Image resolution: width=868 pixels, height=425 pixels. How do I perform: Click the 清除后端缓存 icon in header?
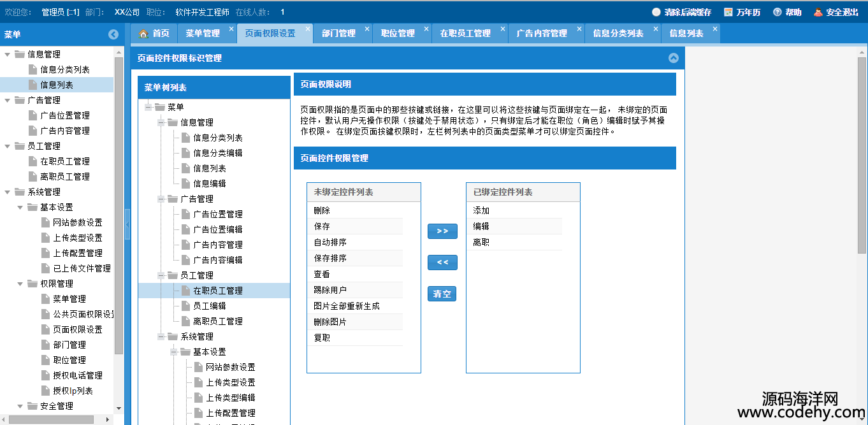656,12
